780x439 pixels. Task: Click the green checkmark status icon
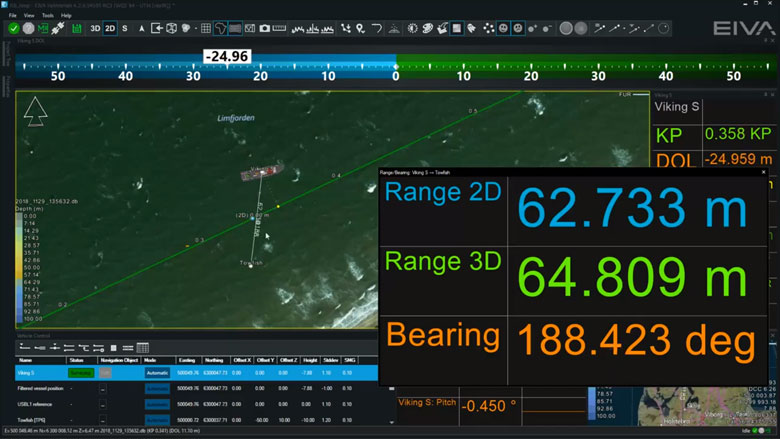[13, 29]
